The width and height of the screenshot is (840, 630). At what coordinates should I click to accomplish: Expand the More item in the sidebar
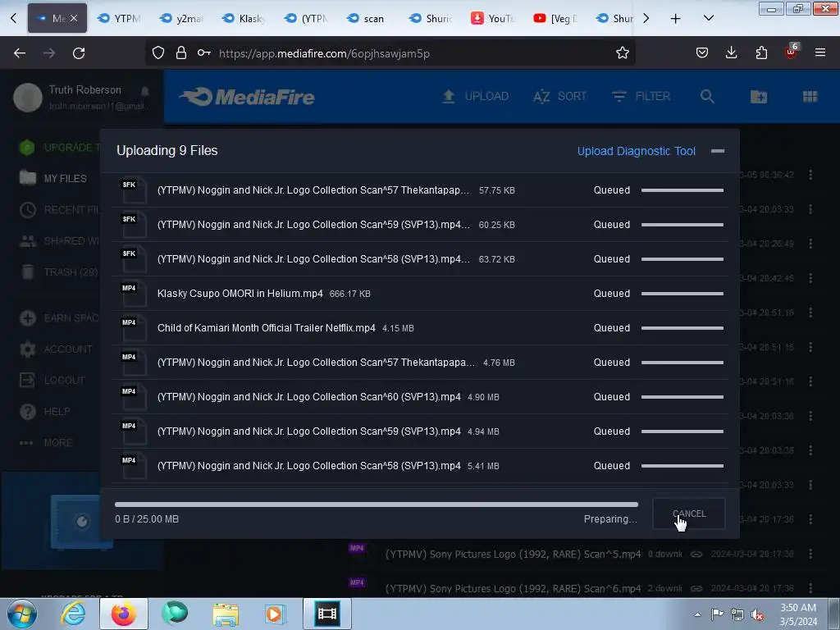pos(46,443)
